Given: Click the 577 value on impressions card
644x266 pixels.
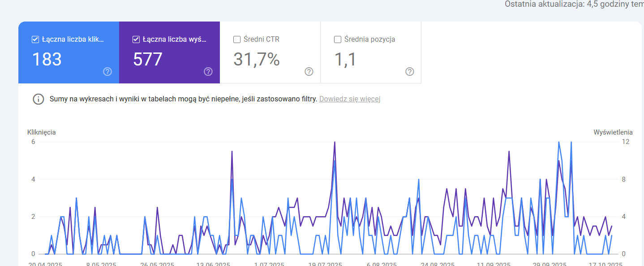Looking at the screenshot, I should click(x=147, y=59).
